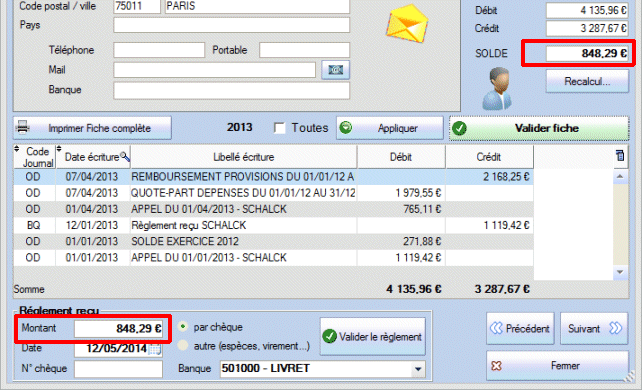The height and width of the screenshot is (390, 642).
Task: Click the Banque field in contact section
Action: pos(231,90)
